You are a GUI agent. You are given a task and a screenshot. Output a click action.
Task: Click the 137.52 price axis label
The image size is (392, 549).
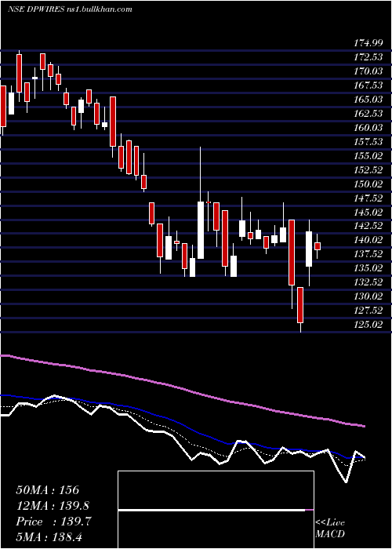[x=368, y=254]
